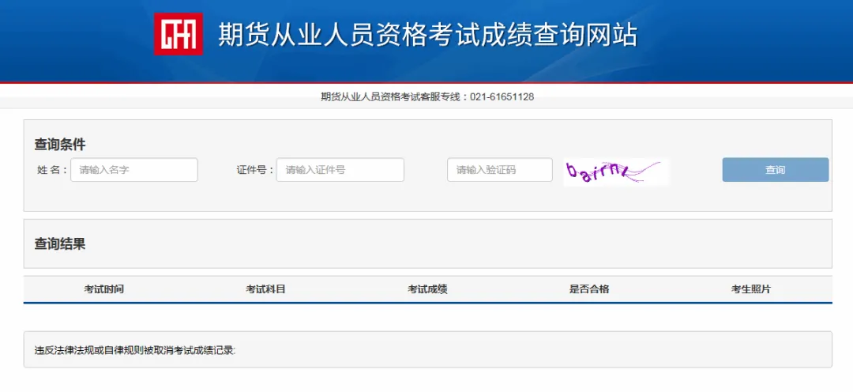Click the 是否合格 column header
This screenshot has width=853, height=392.
589,289
